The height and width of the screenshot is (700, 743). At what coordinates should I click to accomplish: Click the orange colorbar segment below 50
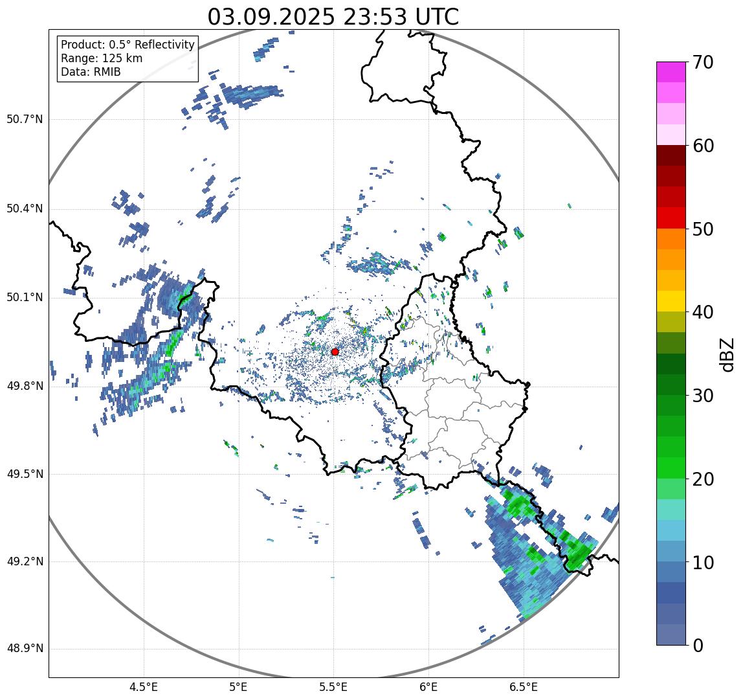[x=671, y=239]
